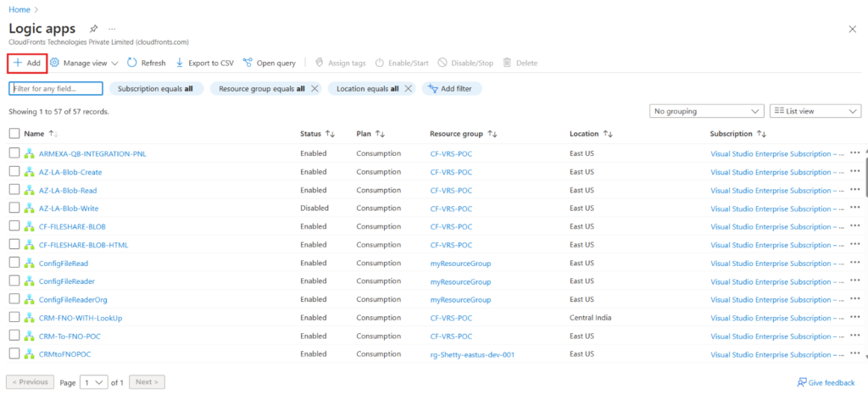Open more options for AZ-LA-Blob-Read row
Image resolution: width=868 pixels, height=400 pixels.
click(x=855, y=190)
